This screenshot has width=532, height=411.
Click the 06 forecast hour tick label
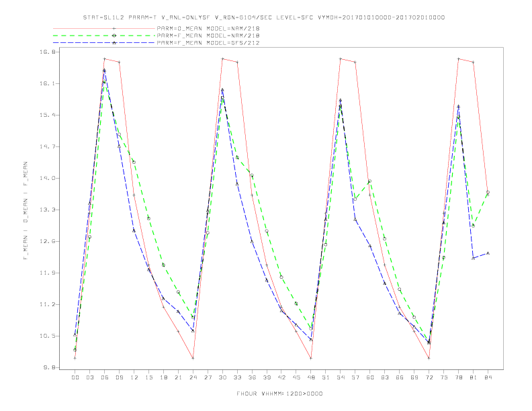[x=105, y=377]
